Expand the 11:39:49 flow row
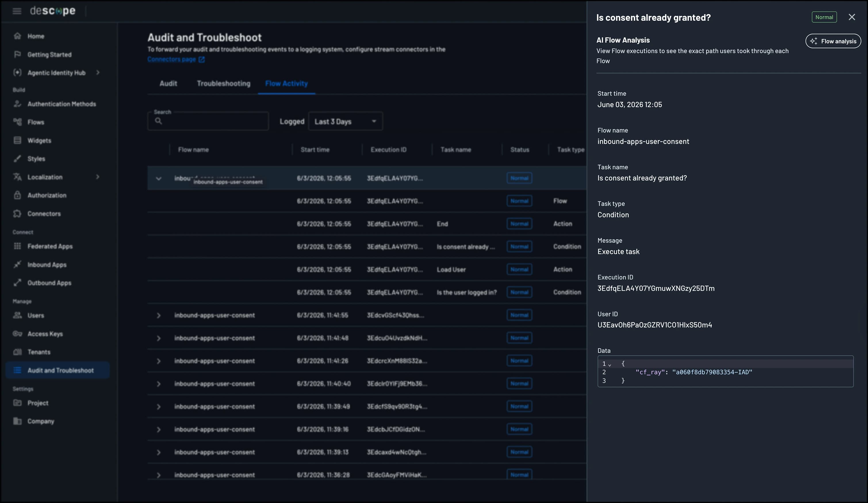The image size is (868, 503). pyautogui.click(x=158, y=407)
